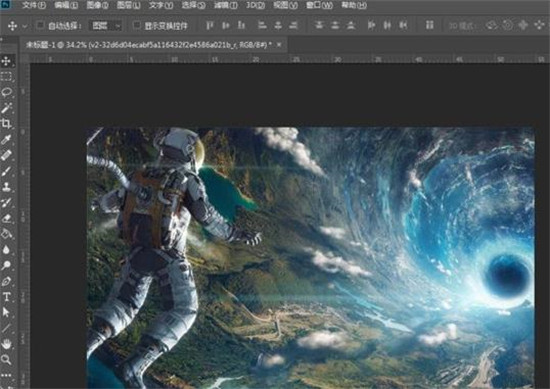550x389 pixels.
Task: Click align left edges icon
Action: pyautogui.click(x=262, y=25)
